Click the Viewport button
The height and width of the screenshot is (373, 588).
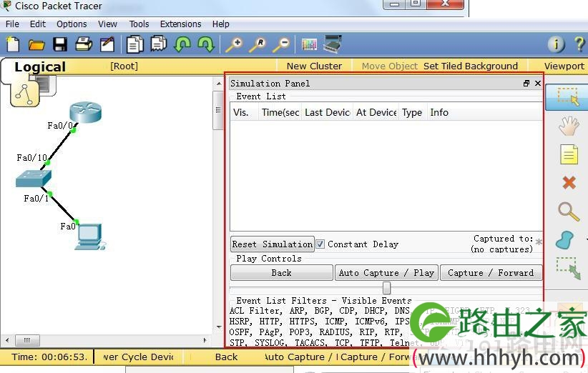(x=564, y=66)
